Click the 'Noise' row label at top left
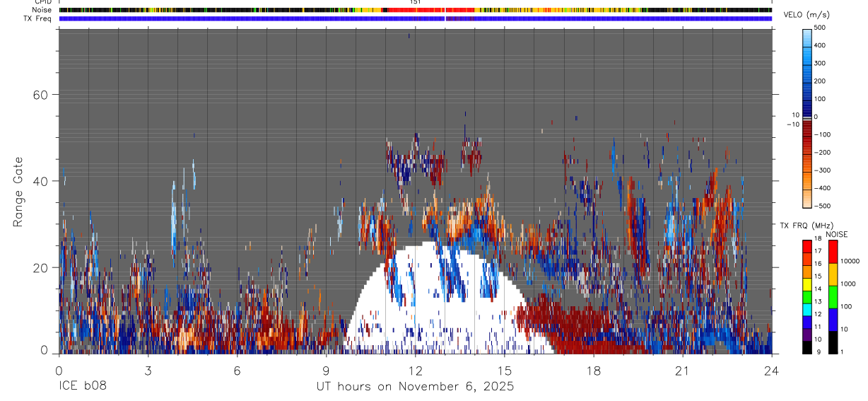This screenshot has height=401, width=868. [42, 10]
